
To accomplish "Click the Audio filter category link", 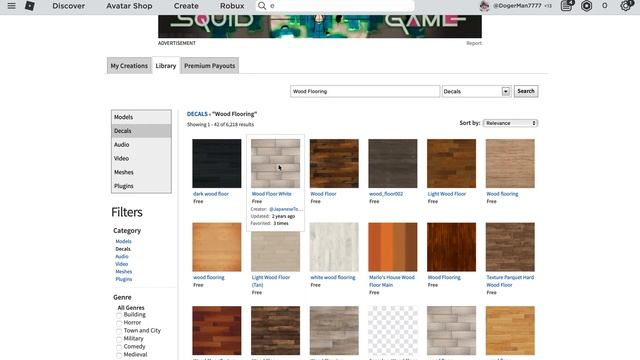I will point(122,256).
